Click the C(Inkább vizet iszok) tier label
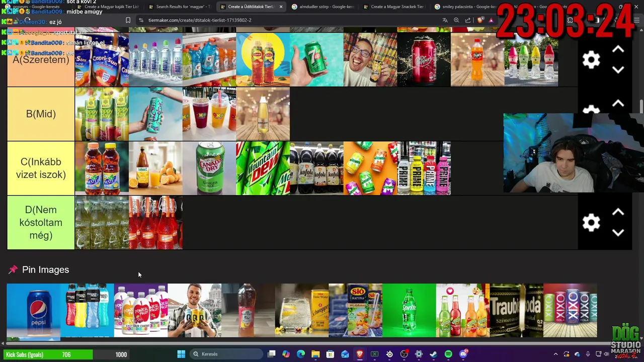This screenshot has height=362, width=644. pos(41,168)
